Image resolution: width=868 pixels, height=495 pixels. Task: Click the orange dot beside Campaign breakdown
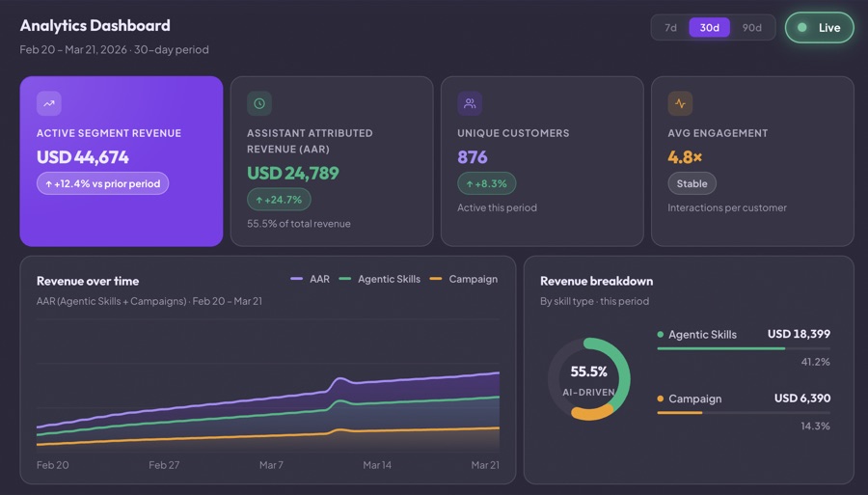tap(661, 399)
